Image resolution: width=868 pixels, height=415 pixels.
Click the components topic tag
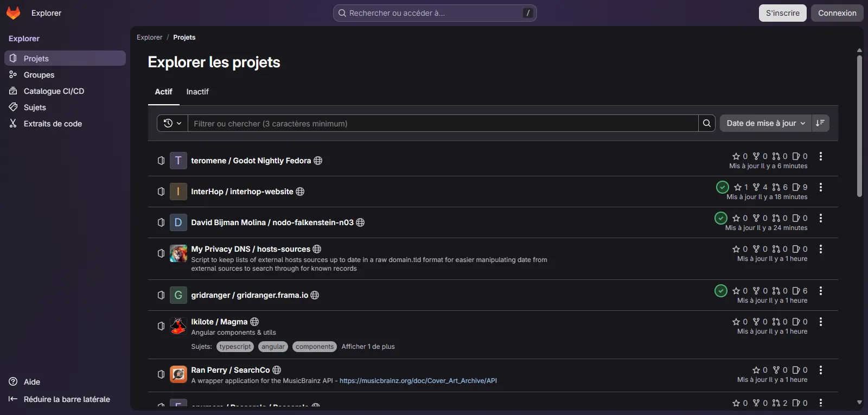(315, 347)
